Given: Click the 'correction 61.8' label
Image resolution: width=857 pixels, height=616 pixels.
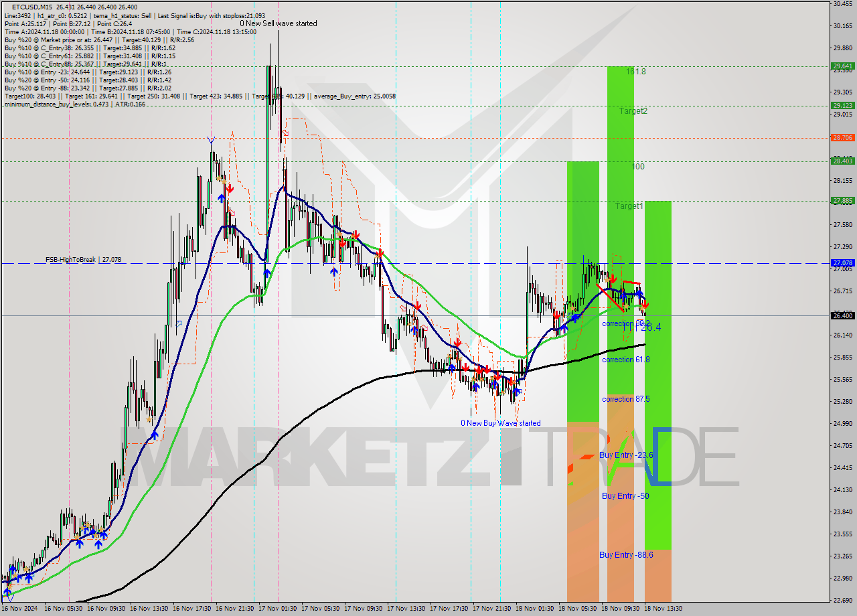Looking at the screenshot, I should 626,360.
